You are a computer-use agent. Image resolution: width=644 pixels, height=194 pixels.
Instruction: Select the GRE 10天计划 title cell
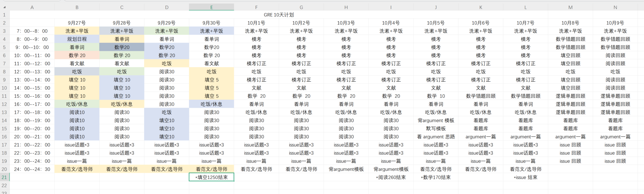(x=279, y=15)
